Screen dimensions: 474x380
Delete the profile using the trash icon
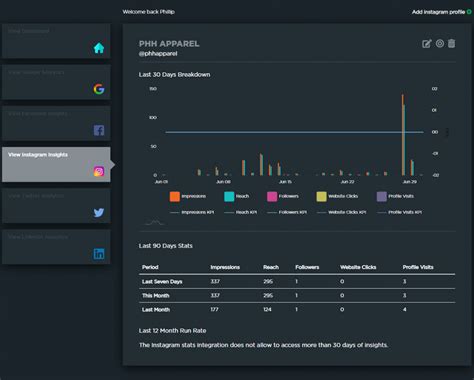[451, 43]
